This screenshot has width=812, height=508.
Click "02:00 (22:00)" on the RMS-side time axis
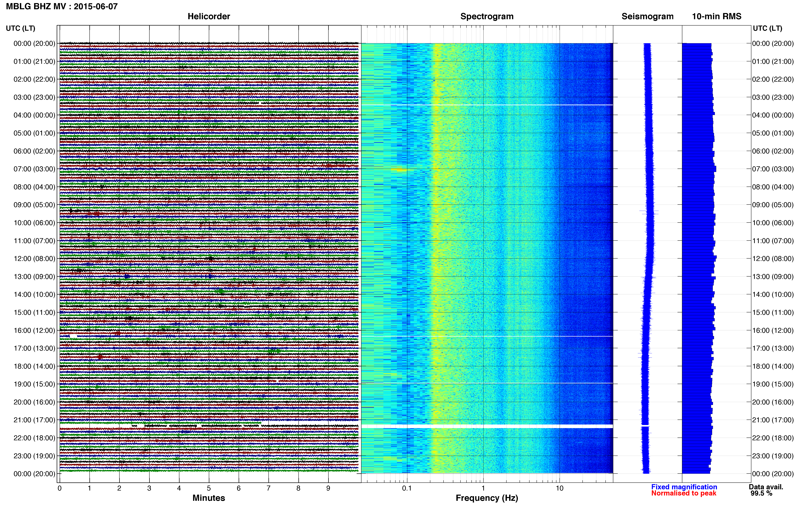[x=773, y=79]
